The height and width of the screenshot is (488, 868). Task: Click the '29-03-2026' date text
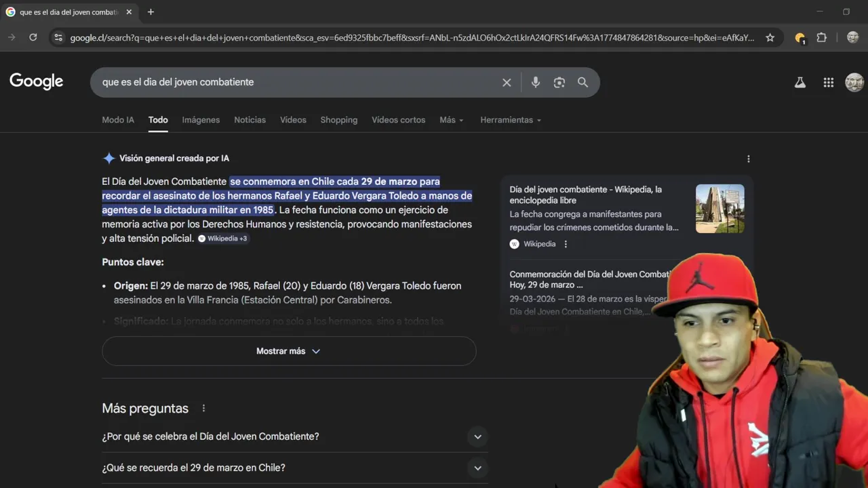533,298
